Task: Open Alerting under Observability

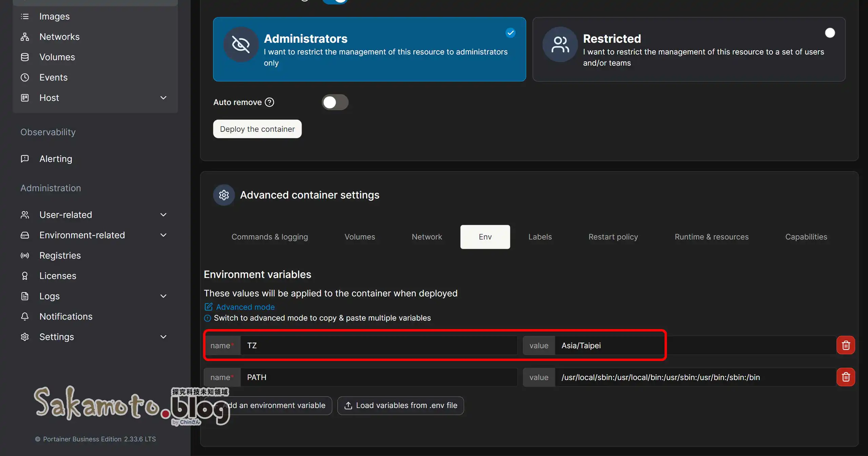Action: pos(56,159)
